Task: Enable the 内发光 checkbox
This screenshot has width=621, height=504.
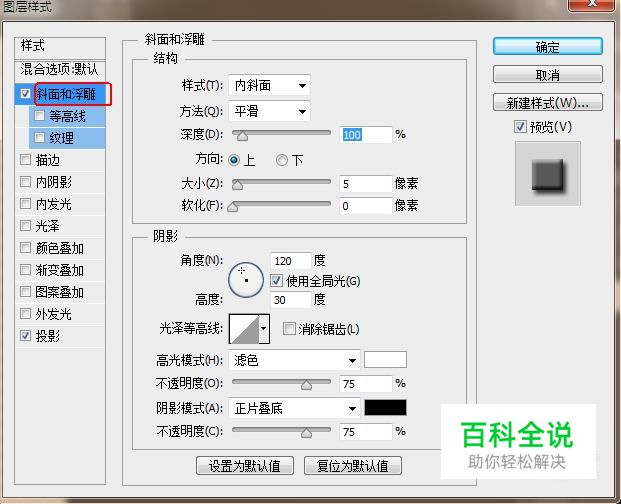Action: click(25, 204)
